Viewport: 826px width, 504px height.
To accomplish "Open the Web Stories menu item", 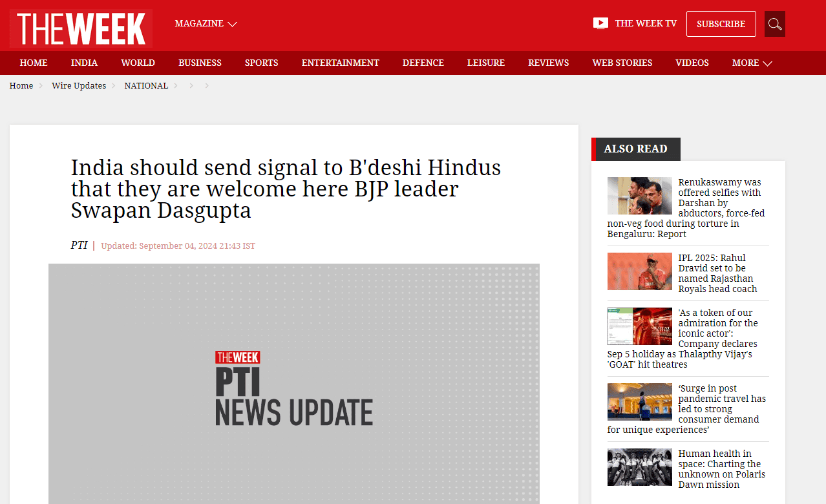I will pyautogui.click(x=622, y=63).
